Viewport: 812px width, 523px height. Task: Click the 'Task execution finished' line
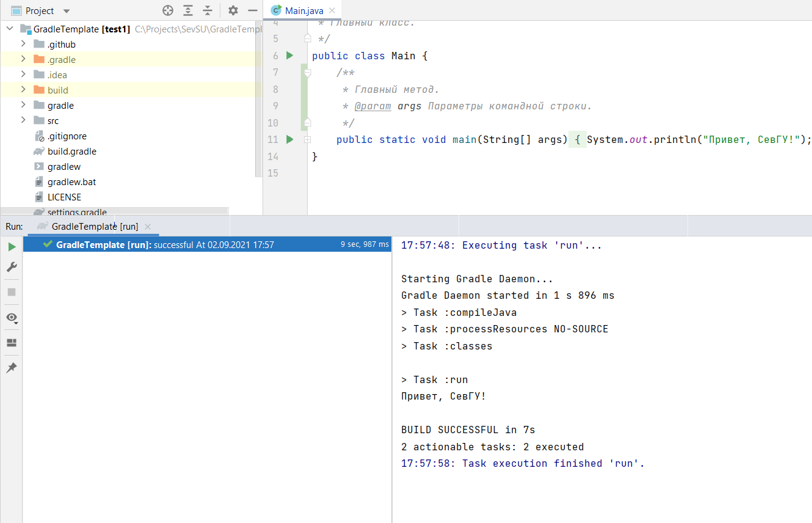tap(523, 463)
